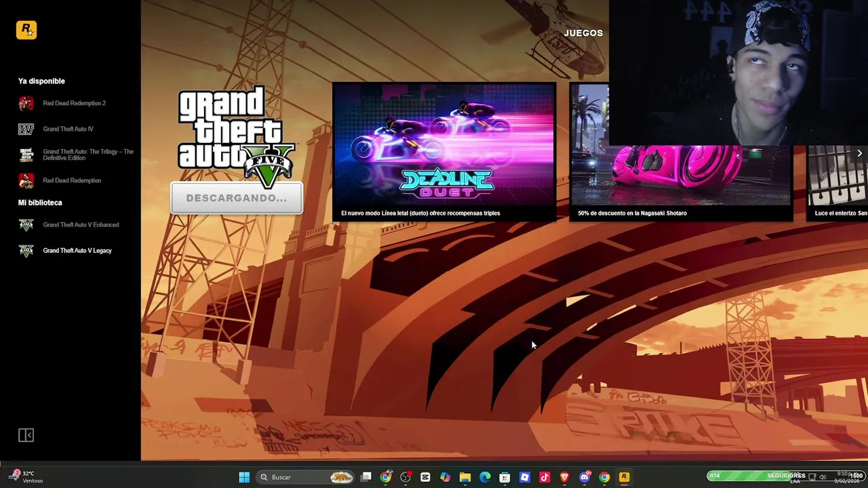Open File Explorer from the taskbar
This screenshot has height=488, width=868.
[x=465, y=477]
